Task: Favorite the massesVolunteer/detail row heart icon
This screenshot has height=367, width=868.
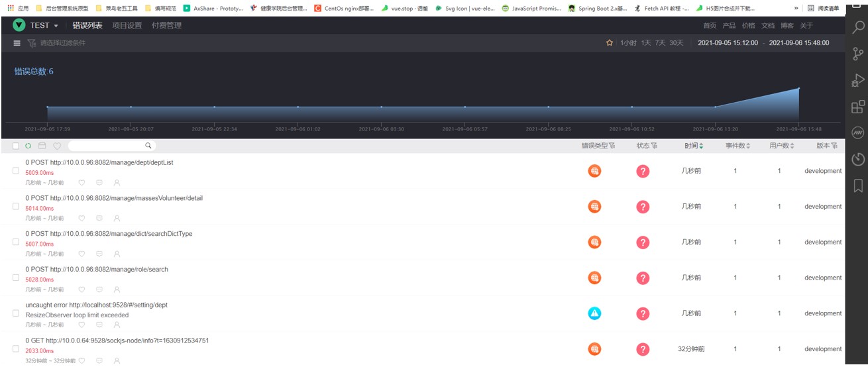Action: coord(81,218)
